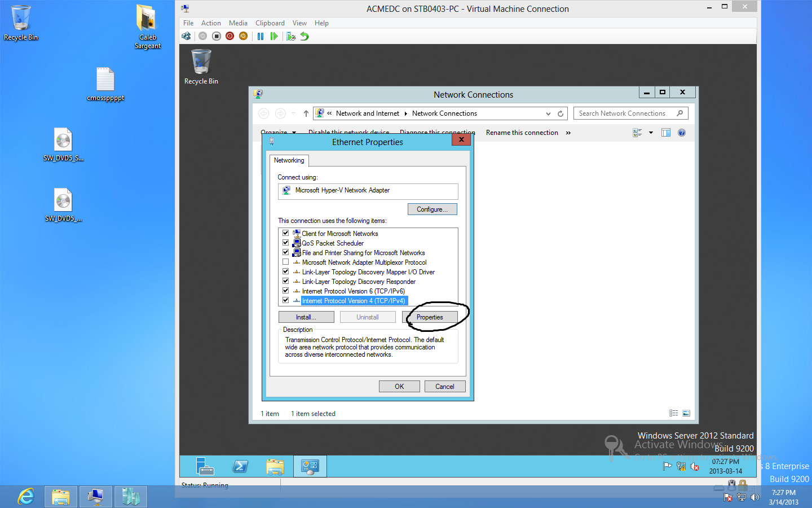The width and height of the screenshot is (812, 508).
Task: Click Network Connections button in VM taskbar
Action: coord(310,466)
